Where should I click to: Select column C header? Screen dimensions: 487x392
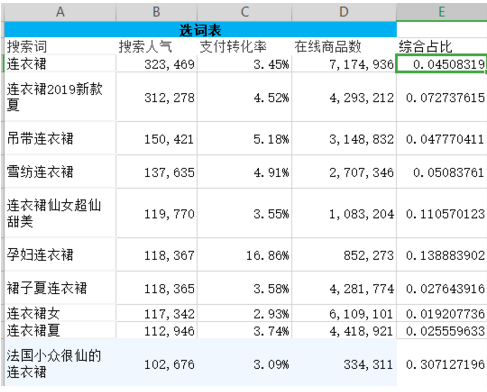coord(244,12)
